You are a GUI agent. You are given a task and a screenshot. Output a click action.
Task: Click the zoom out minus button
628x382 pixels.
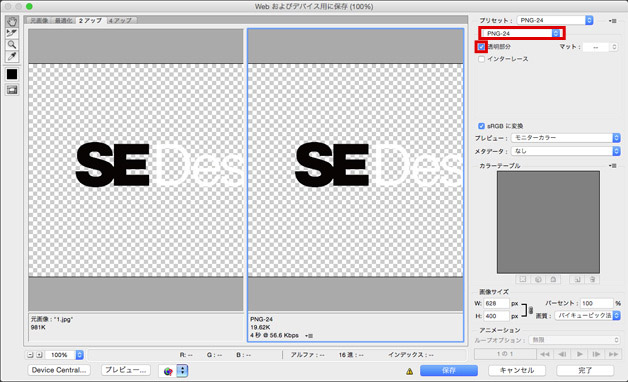[30, 355]
